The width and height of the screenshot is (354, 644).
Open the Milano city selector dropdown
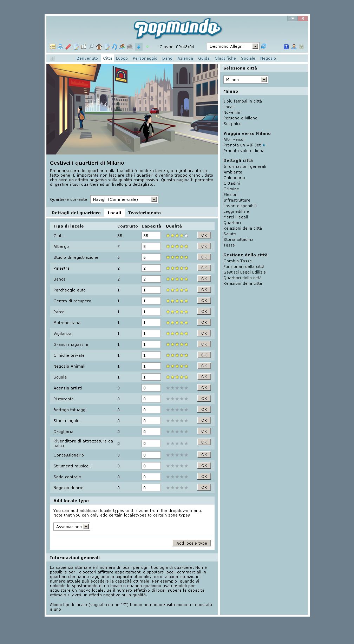tap(245, 80)
